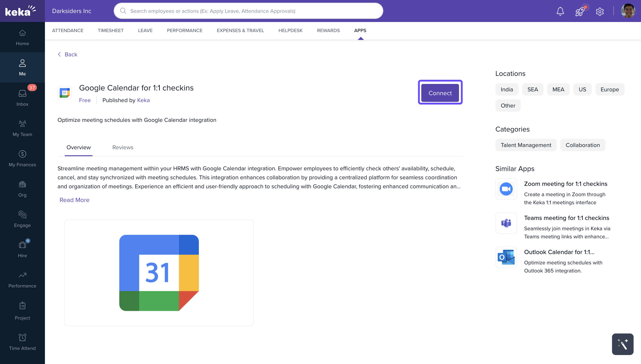Click the employee search field
The image size is (641, 364).
tap(248, 11)
